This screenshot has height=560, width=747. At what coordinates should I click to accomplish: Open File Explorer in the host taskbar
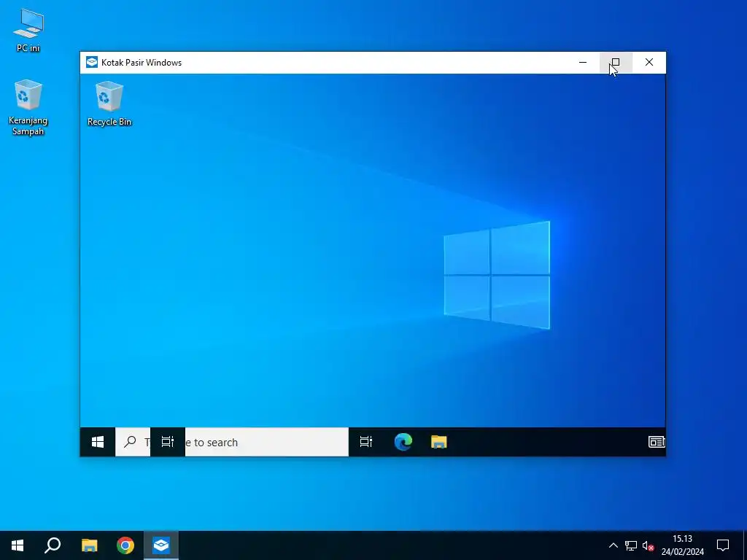(89, 545)
